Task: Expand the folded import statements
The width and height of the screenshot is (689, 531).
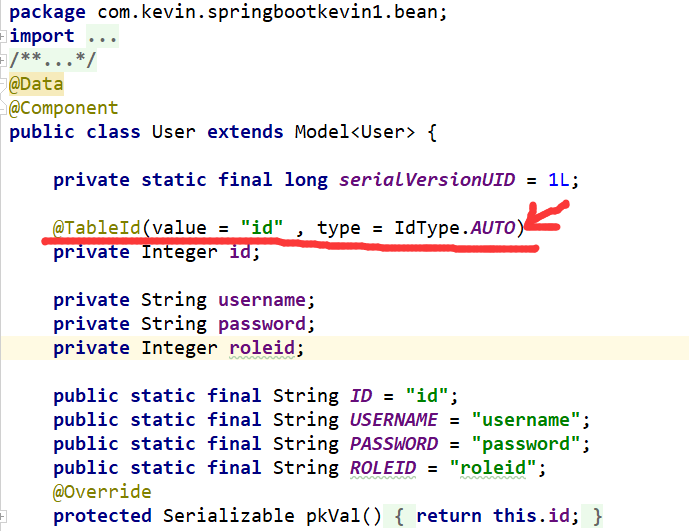Action: [2, 36]
